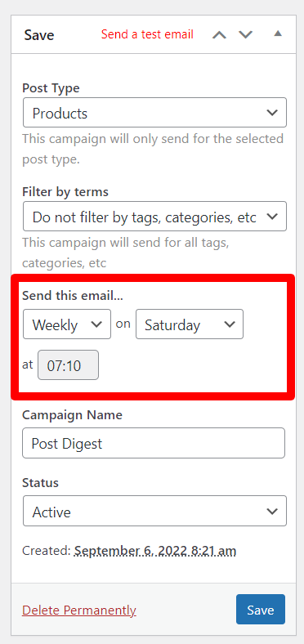Click the Send this email... label

click(x=73, y=295)
